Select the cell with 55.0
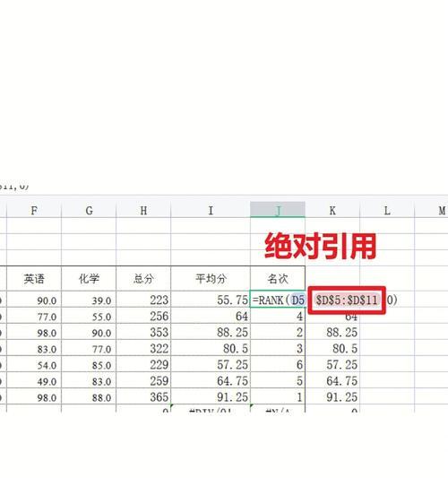Screen dimensions: 448x478 click(x=89, y=315)
